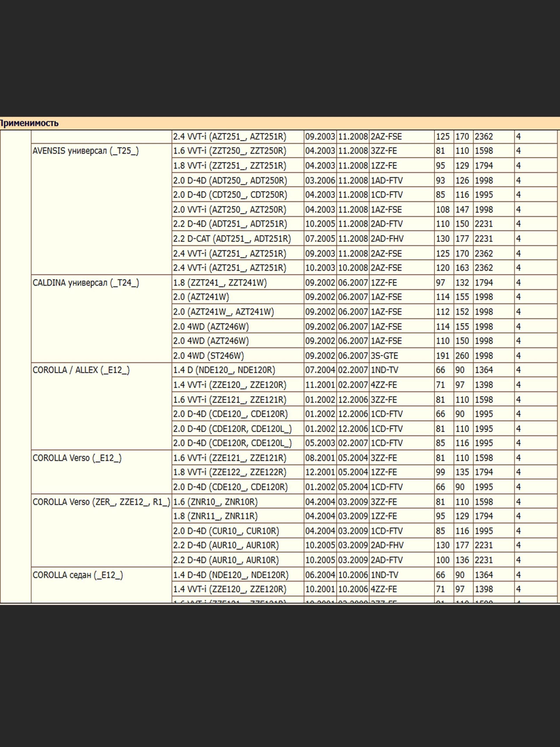Click the 2AD-FHV engine cell in D-CAT row

387,239
